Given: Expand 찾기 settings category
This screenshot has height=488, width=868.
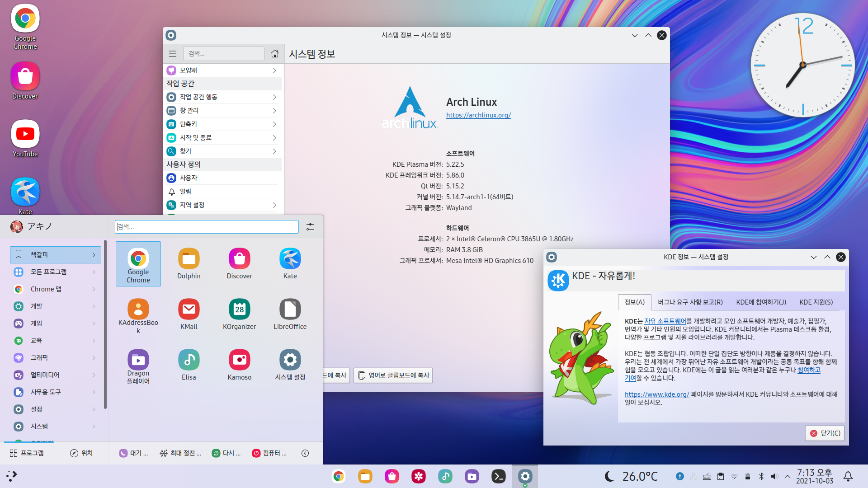Looking at the screenshot, I should pos(223,151).
